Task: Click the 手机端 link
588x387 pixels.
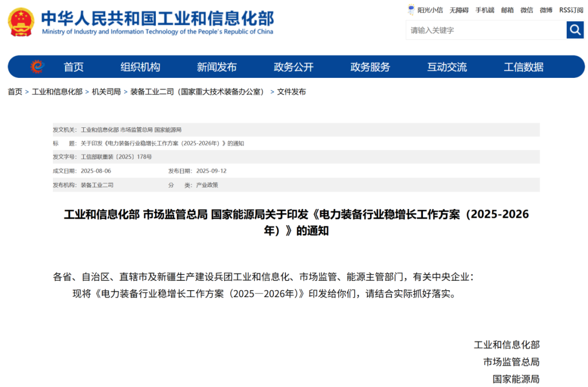Action: pos(485,10)
